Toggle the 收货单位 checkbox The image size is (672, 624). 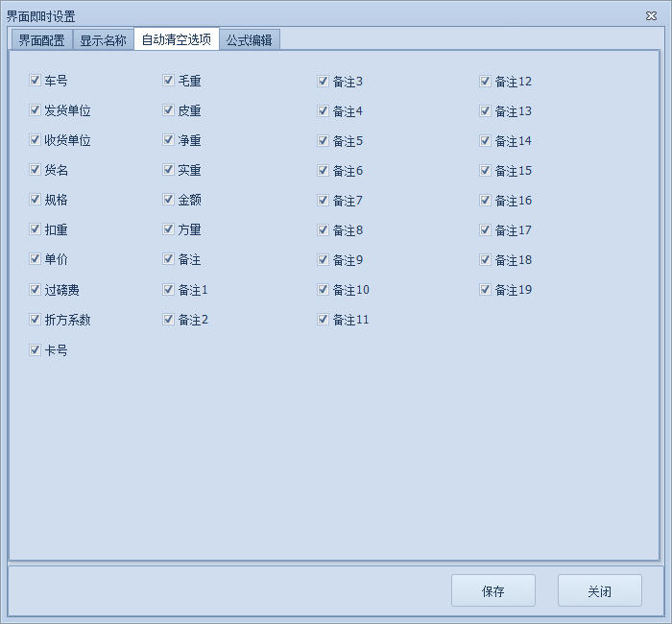tap(35, 140)
